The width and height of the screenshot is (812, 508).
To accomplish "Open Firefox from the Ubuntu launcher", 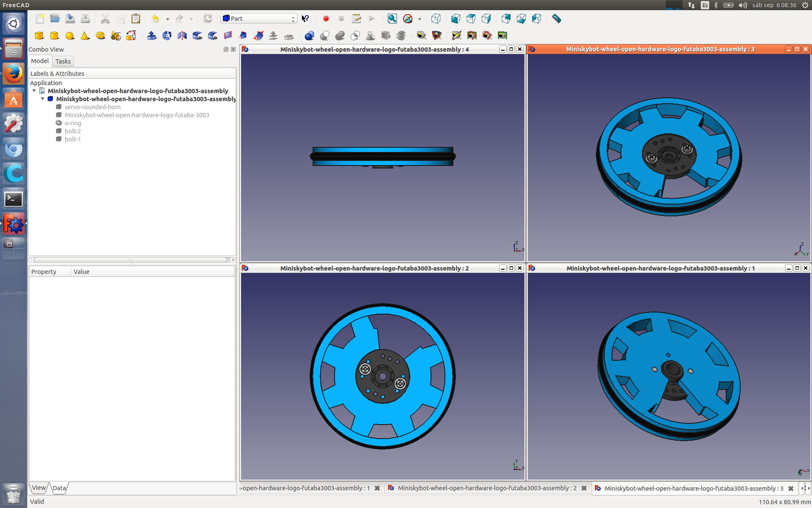I will (x=14, y=74).
